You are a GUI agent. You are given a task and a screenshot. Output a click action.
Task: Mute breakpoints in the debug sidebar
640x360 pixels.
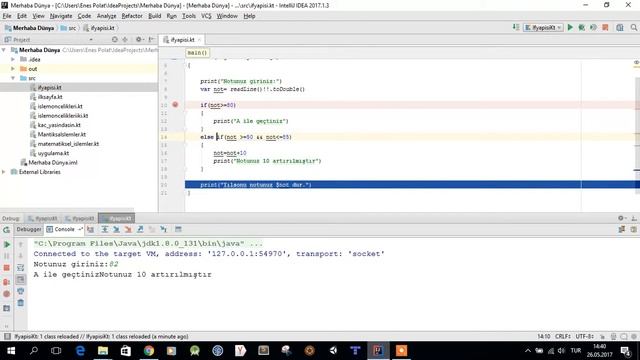point(7,293)
